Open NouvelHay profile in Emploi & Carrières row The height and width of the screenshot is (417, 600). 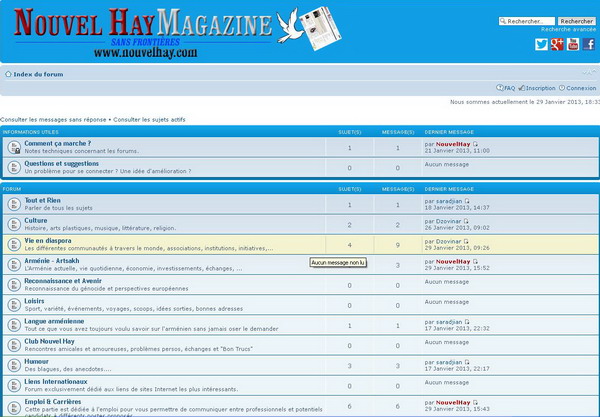(453, 402)
